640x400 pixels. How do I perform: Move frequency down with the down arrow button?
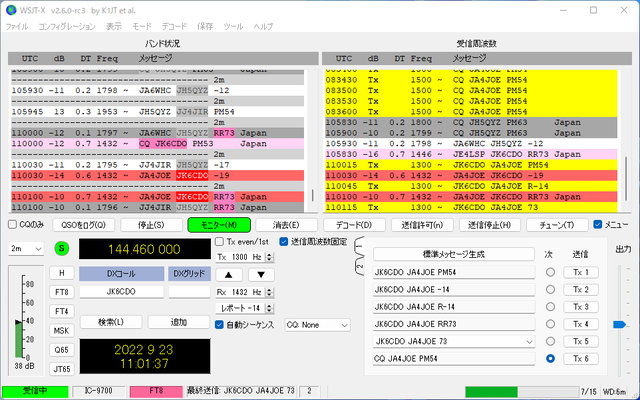pos(261,275)
